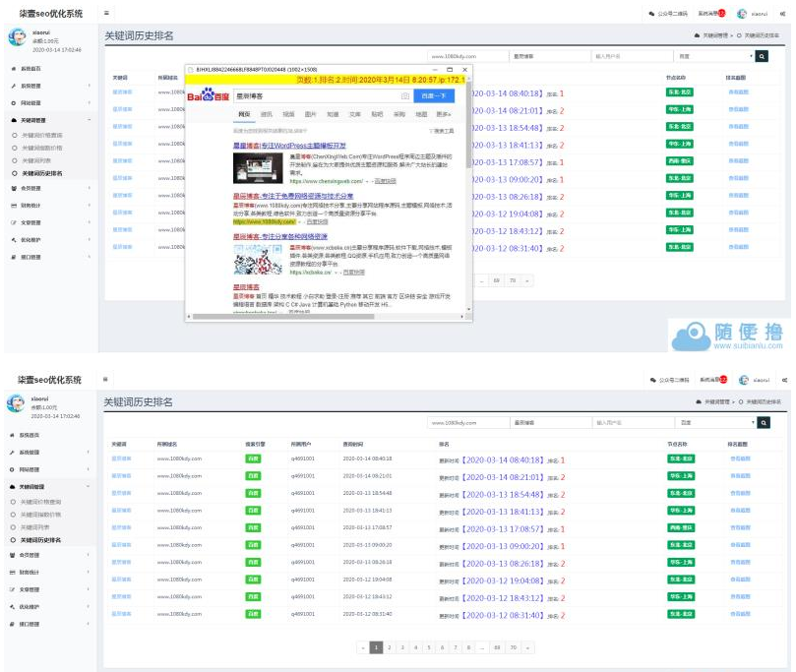Click the first search result's thumbnail image

[x=258, y=168]
